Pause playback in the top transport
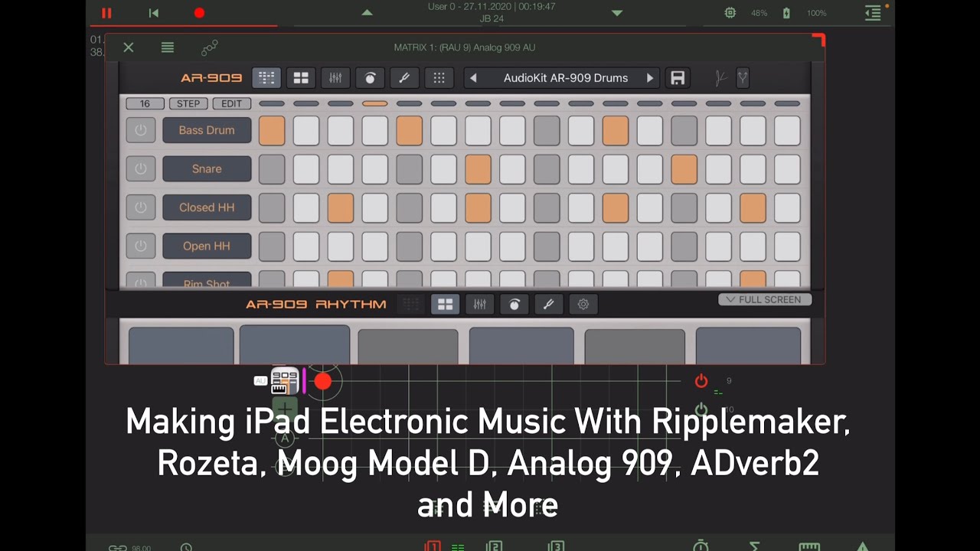This screenshot has height=551, width=980. tap(106, 13)
